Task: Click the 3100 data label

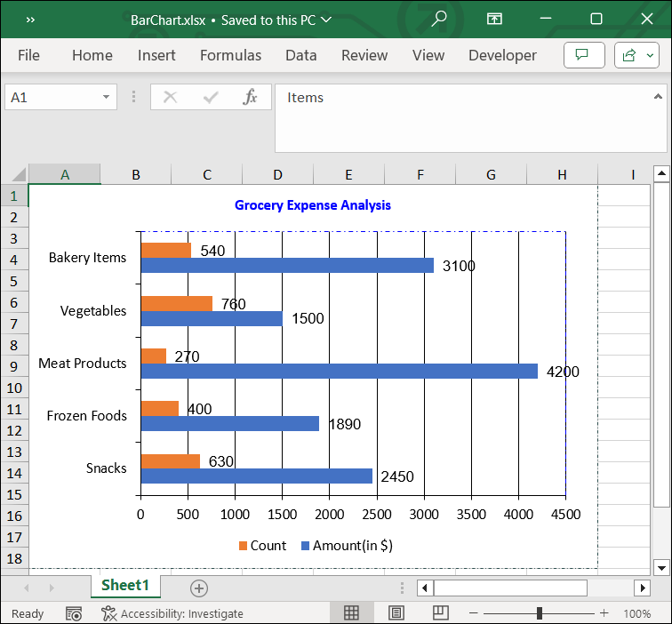Action: [x=459, y=266]
